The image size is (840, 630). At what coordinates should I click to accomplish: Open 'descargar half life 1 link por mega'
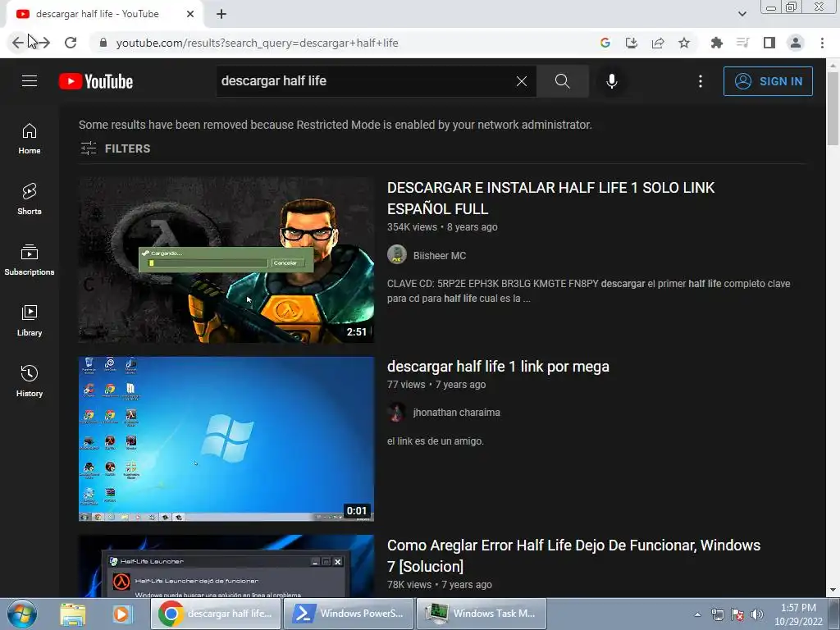pyautogui.click(x=498, y=367)
